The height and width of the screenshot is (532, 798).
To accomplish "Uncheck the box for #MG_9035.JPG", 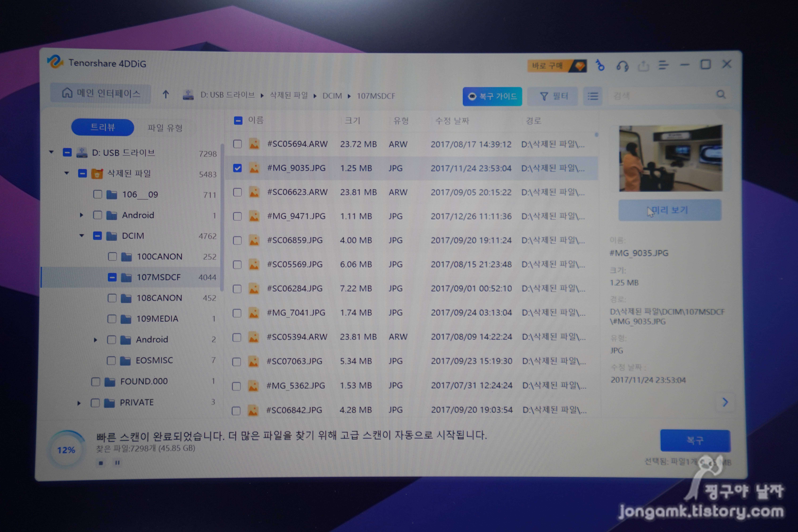I will click(x=238, y=168).
